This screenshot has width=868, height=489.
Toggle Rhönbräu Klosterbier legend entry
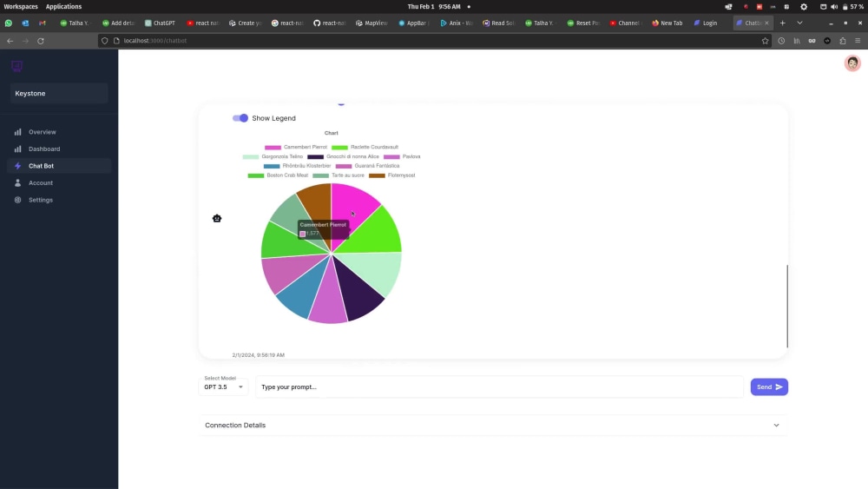point(297,166)
